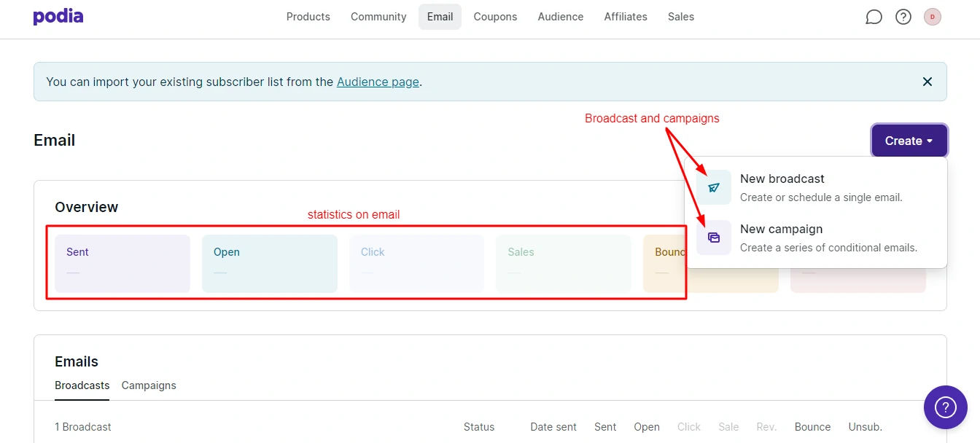Click the Bounce column header in table

(812, 427)
